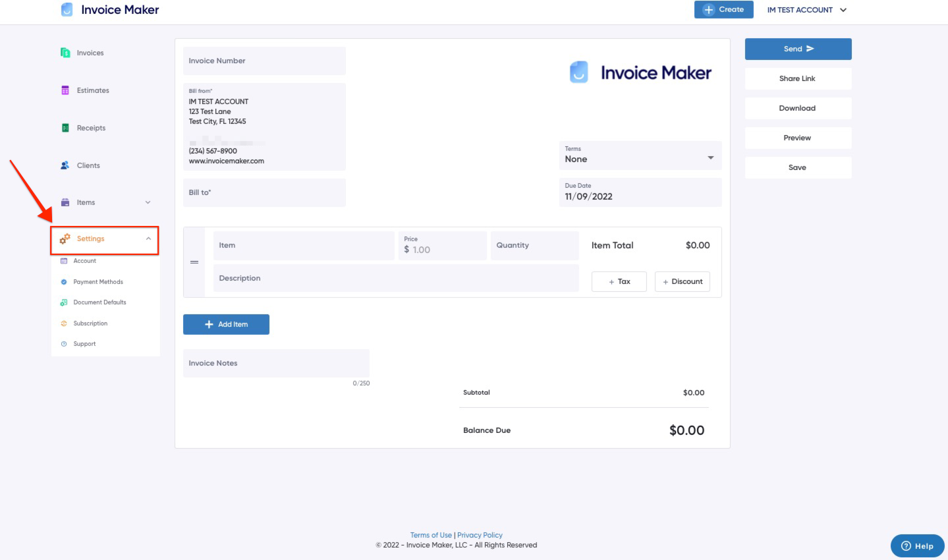This screenshot has height=560, width=948.
Task: Open Document Defaults settings
Action: (x=99, y=302)
